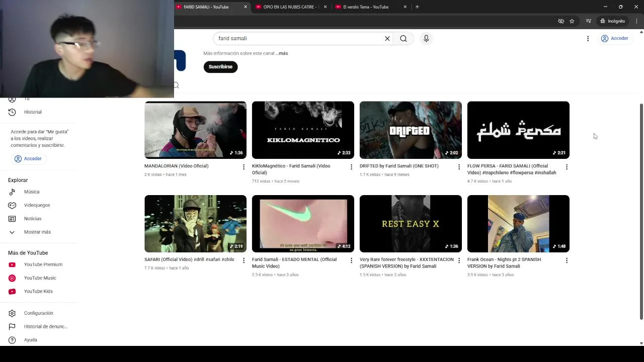Click the Historial de denuncias flag icon
644x362 pixels.
coord(12,327)
